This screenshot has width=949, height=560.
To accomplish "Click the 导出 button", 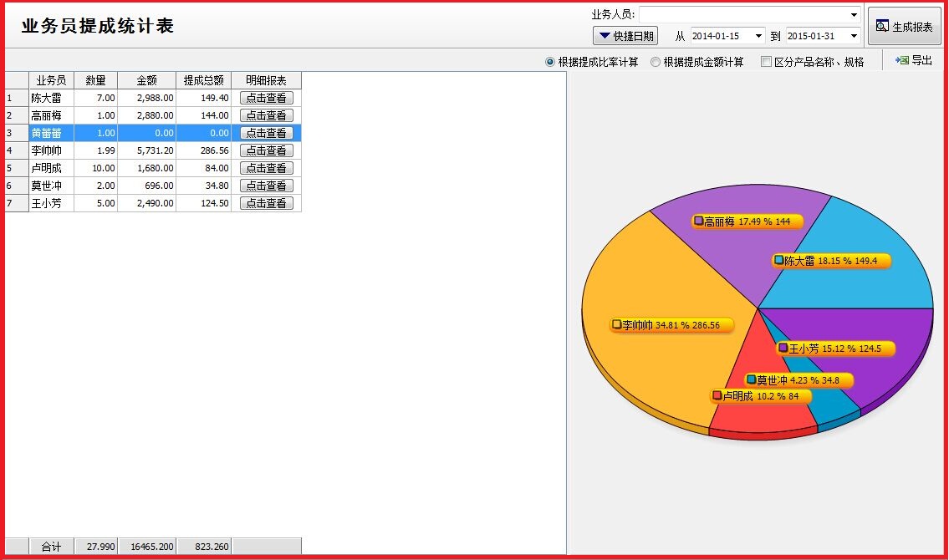I will [914, 60].
